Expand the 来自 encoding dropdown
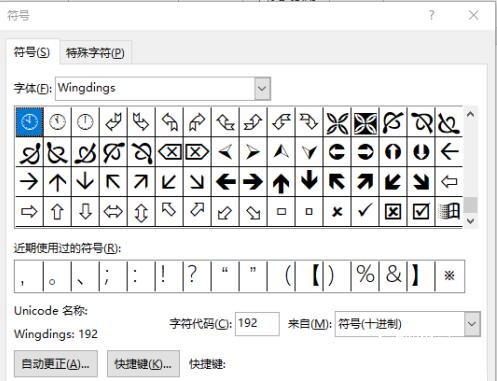The width and height of the screenshot is (497, 381). click(472, 324)
